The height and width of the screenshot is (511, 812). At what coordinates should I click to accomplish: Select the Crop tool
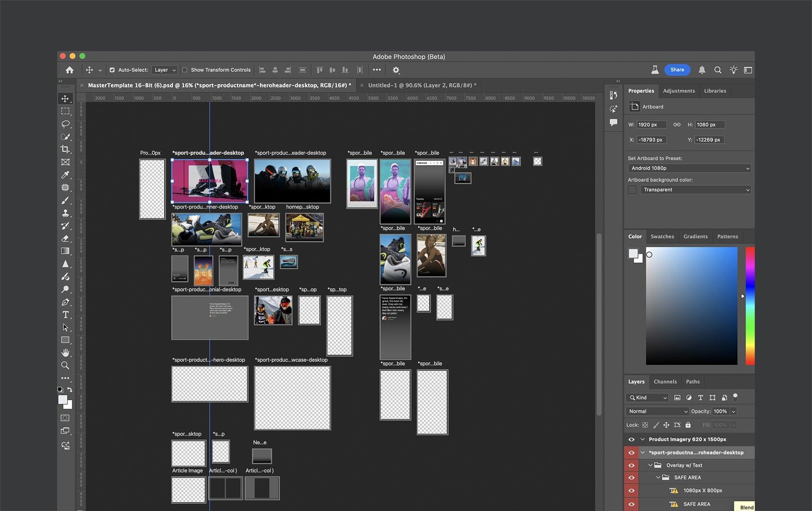65,149
